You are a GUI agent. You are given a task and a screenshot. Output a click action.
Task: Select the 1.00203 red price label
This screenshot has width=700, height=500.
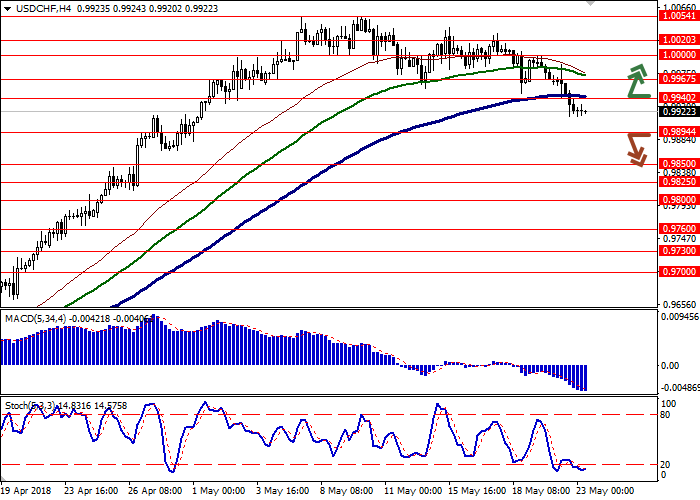tap(678, 40)
